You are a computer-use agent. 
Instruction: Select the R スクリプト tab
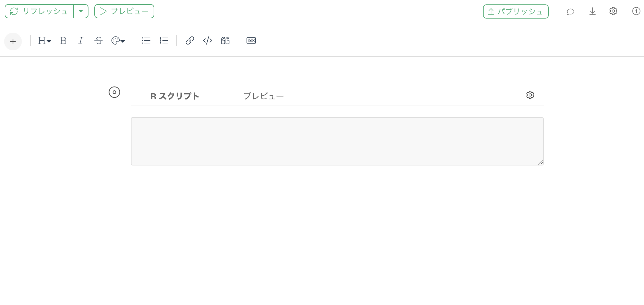175,96
